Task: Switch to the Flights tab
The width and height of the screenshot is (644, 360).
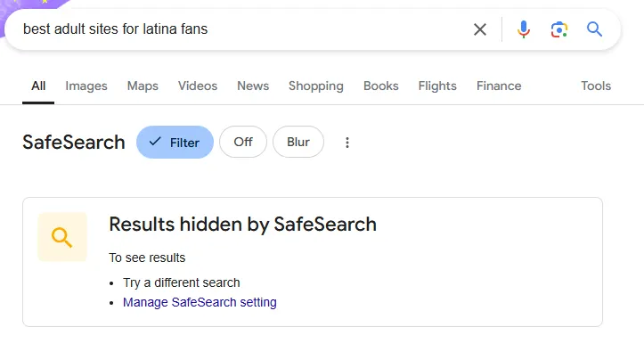Action: (x=437, y=86)
